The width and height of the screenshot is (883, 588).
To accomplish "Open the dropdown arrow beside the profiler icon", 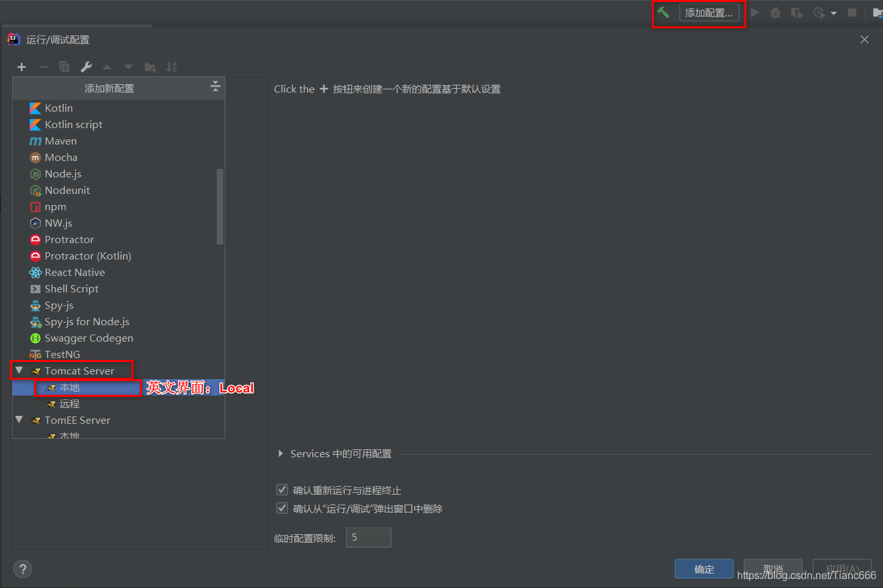I will coord(834,13).
